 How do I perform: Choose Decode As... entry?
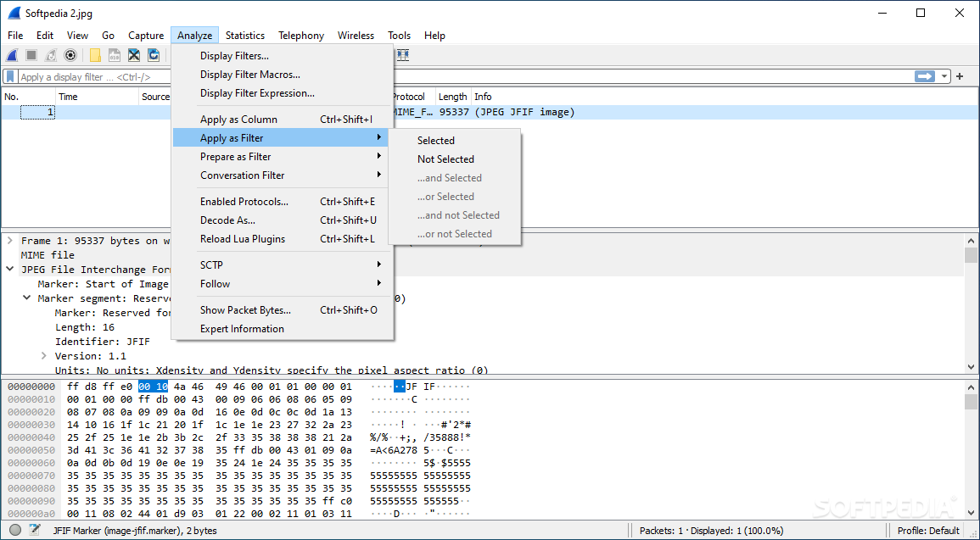coord(283,220)
